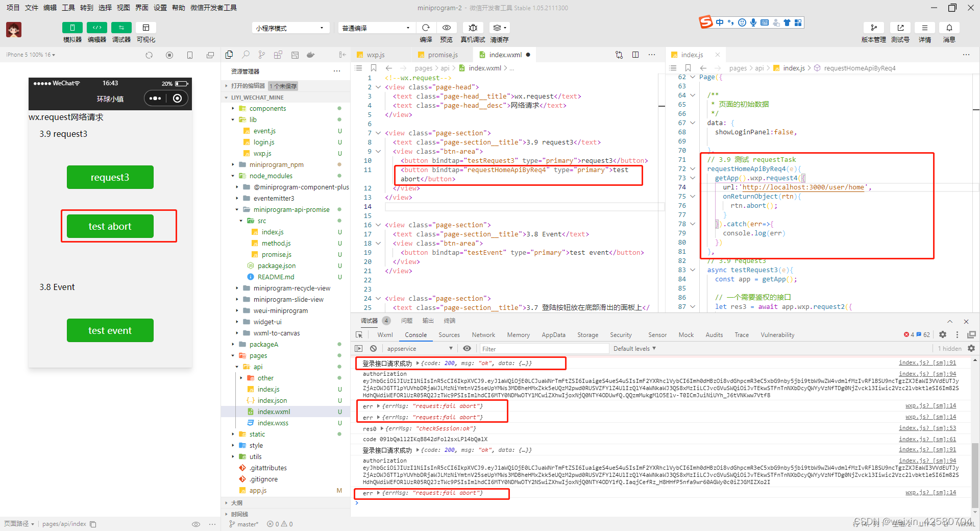The image size is (980, 531).
Task: Click the test event button
Action: pos(110,330)
